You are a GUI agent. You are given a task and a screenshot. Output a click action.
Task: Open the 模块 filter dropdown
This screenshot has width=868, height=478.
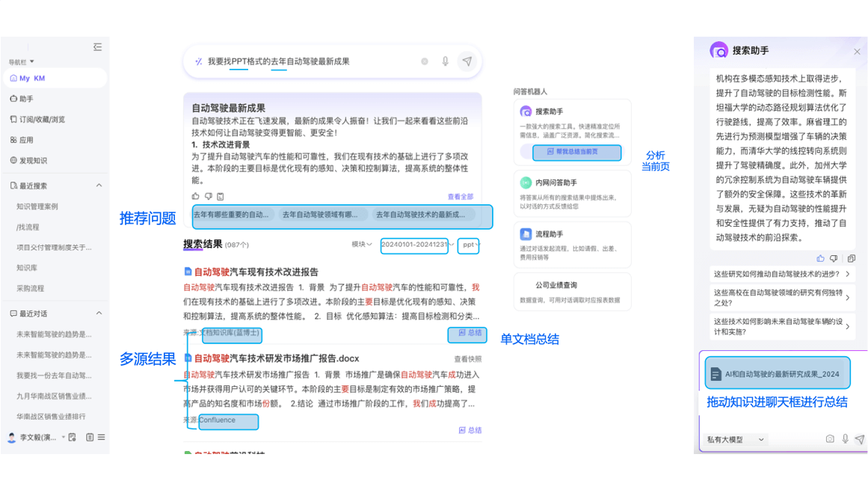(362, 245)
